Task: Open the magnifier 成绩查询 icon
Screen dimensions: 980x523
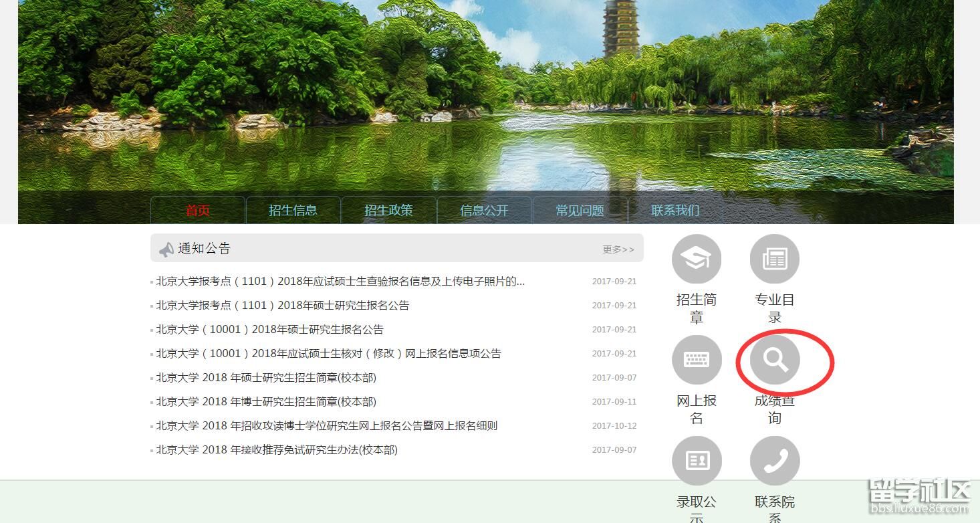Action: 774,360
